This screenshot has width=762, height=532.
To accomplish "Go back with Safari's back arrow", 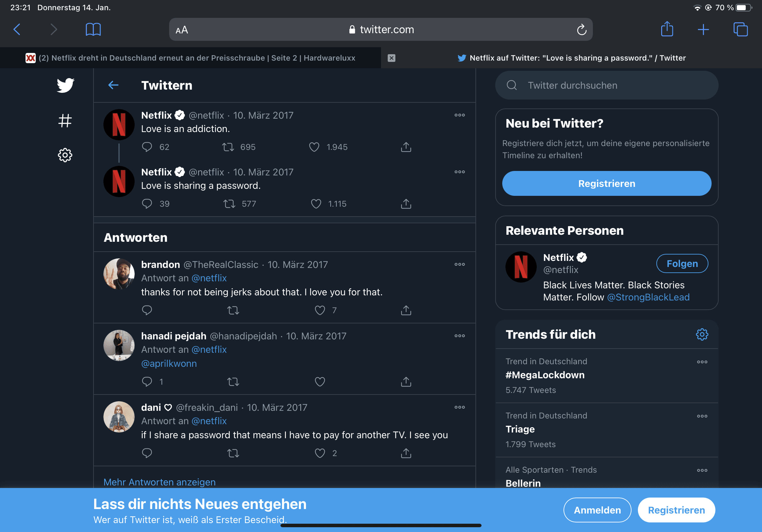I will point(17,30).
